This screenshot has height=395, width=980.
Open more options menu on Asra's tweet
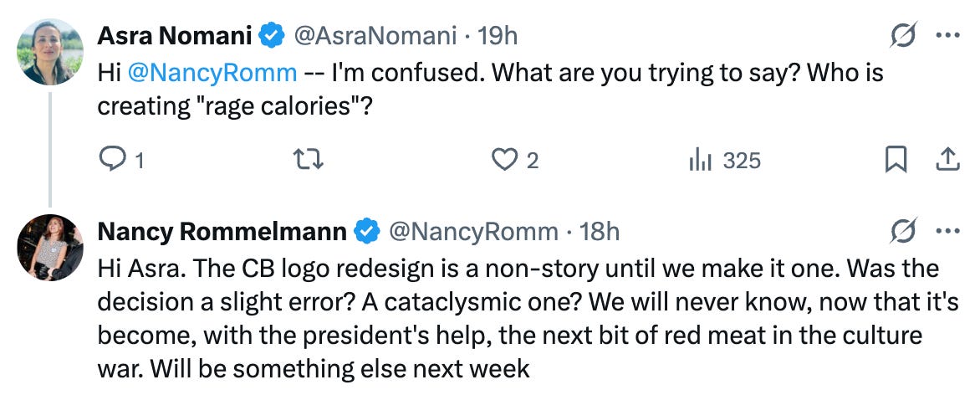point(947,36)
